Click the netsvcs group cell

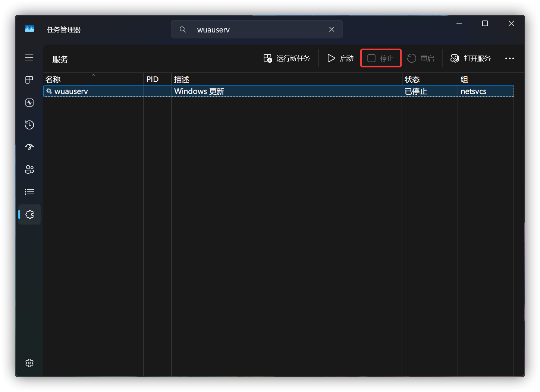click(474, 91)
